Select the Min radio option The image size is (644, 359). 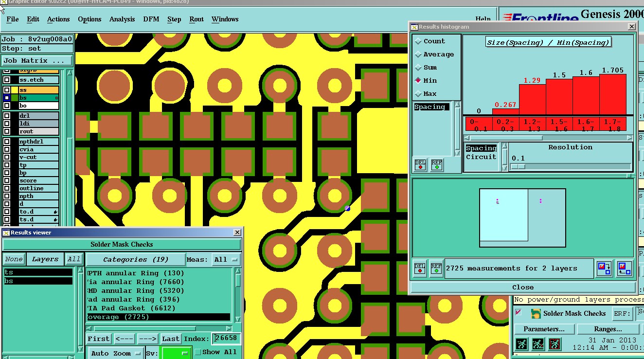(418, 81)
